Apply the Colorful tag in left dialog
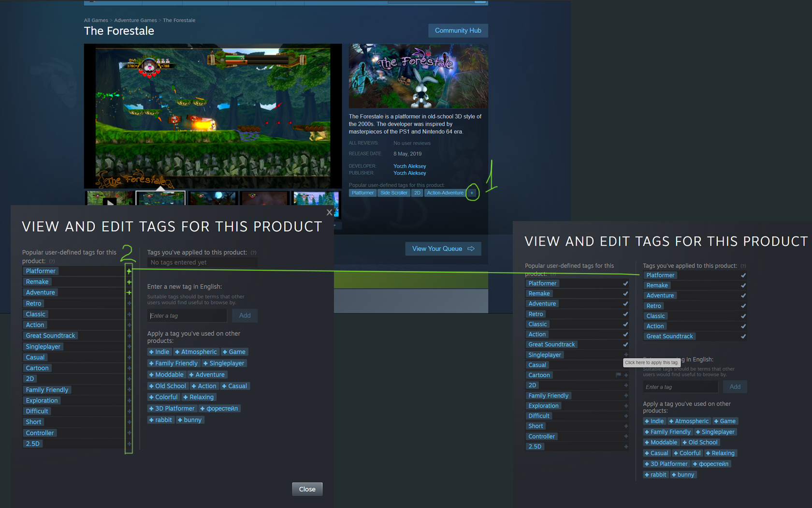812x508 pixels. tap(163, 397)
